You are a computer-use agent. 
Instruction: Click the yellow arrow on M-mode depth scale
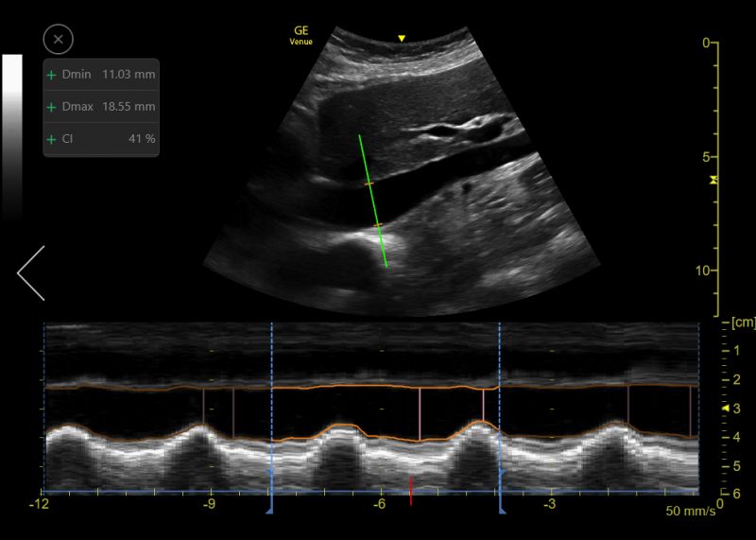(726, 409)
